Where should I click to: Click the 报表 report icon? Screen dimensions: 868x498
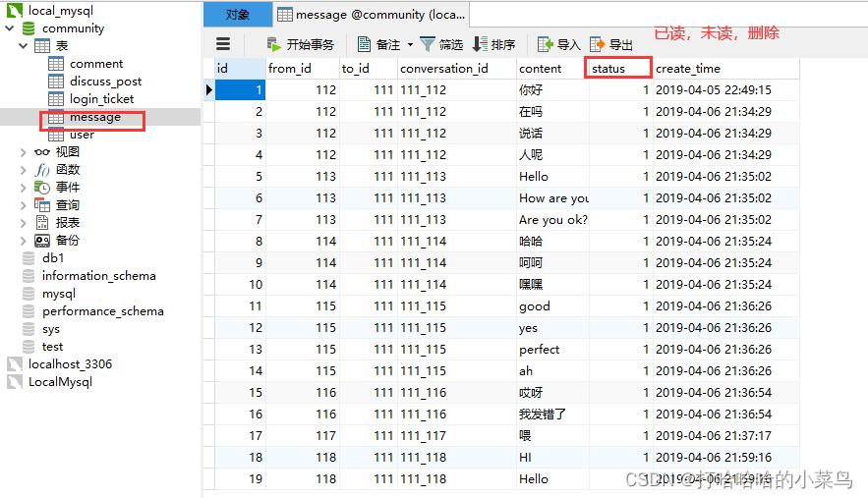(x=42, y=222)
